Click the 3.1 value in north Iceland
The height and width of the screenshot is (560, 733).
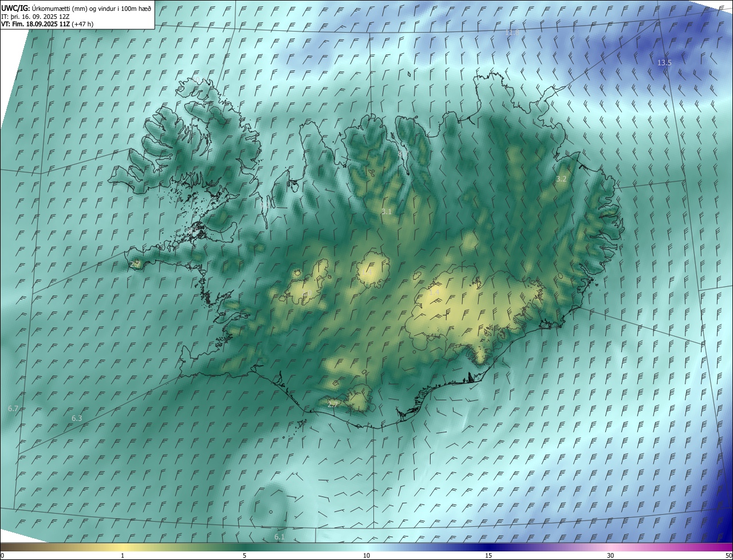(x=387, y=212)
